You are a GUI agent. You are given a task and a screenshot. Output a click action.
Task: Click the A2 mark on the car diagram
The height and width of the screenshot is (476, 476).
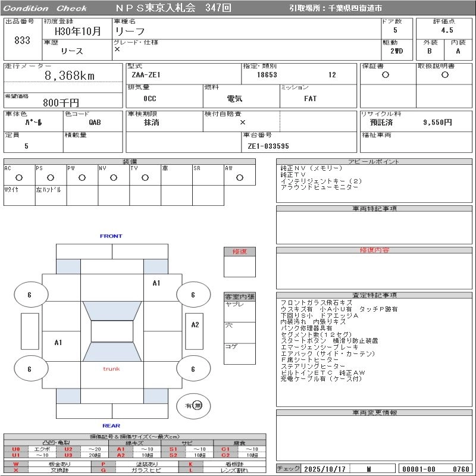pos(195,325)
